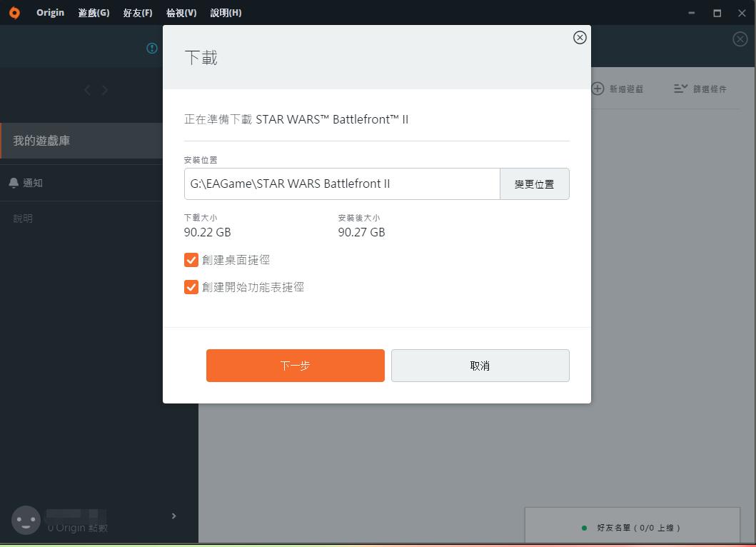Click the orange exclamation alert icon
The height and width of the screenshot is (547, 756).
coord(151,48)
